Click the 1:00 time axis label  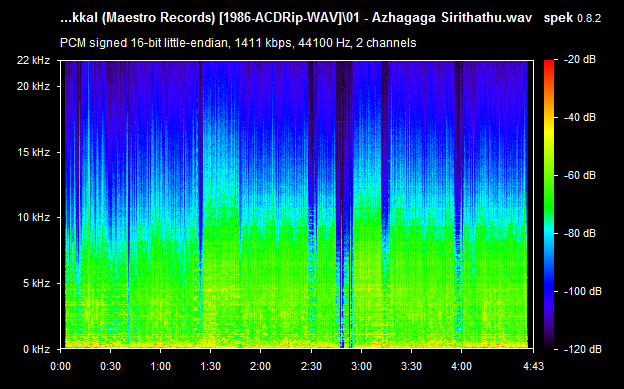click(160, 366)
